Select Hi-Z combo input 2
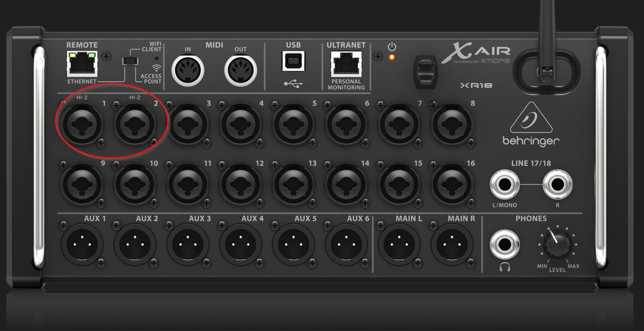 coord(135,123)
